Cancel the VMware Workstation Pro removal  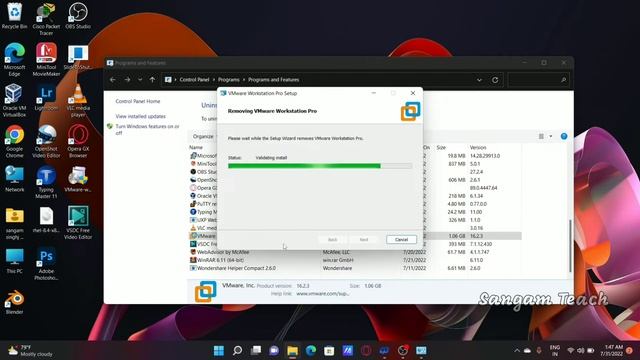tap(401, 240)
